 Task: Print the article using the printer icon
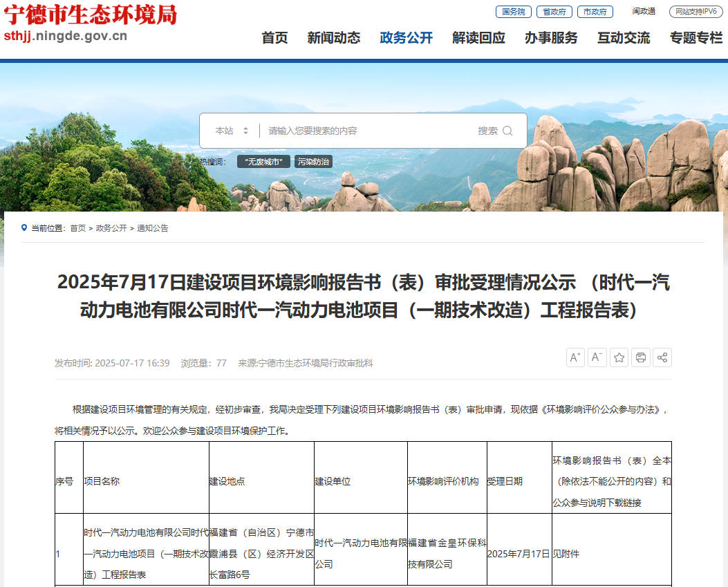[x=641, y=357]
